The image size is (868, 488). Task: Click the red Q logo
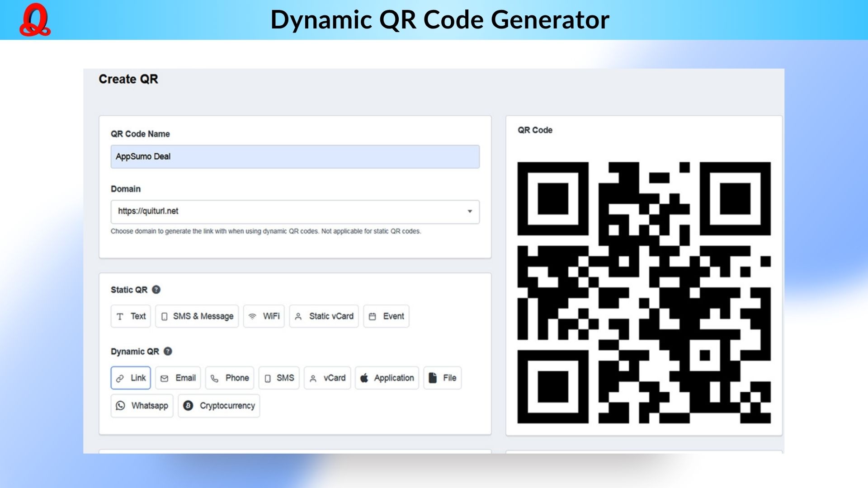(35, 20)
